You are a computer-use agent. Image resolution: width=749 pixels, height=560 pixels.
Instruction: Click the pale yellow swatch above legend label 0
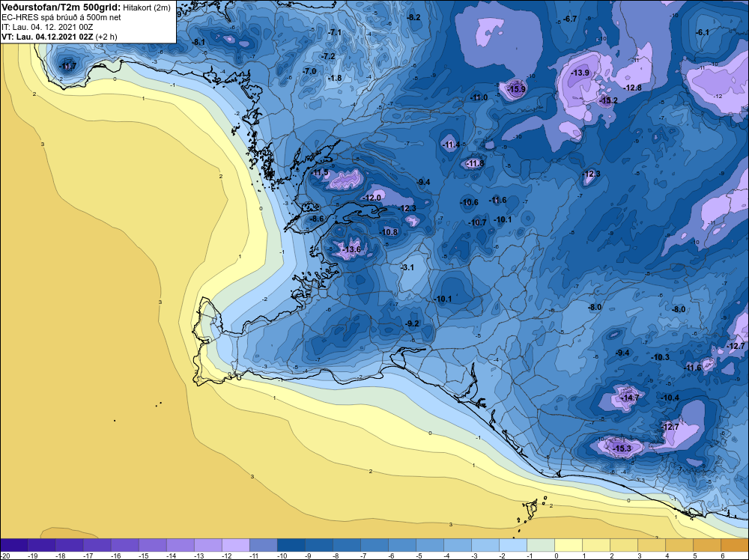click(568, 545)
